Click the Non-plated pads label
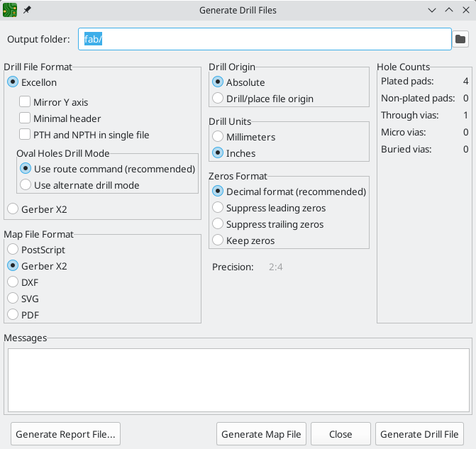This screenshot has height=449, width=476. [x=418, y=98]
